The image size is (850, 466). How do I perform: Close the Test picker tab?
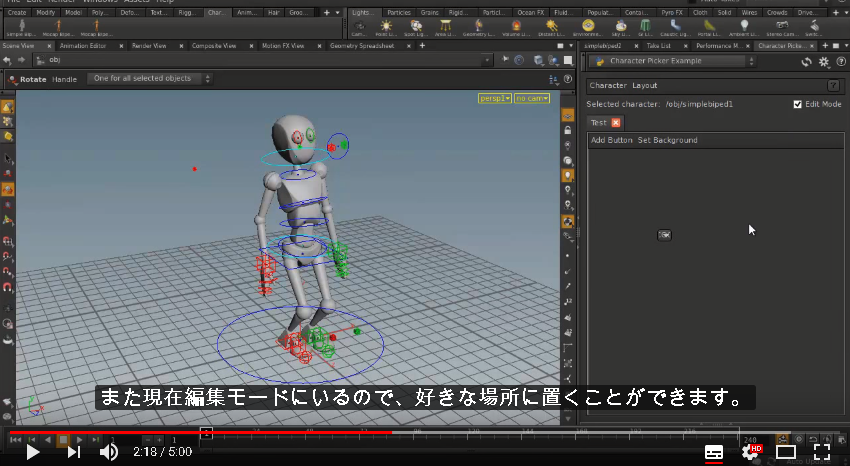[x=616, y=123]
